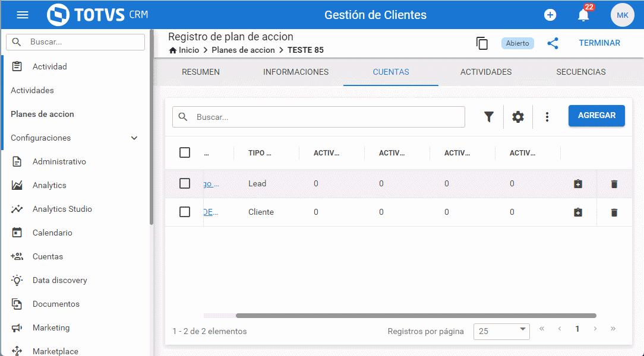Image resolution: width=644 pixels, height=356 pixels.
Task: Click the plus add icon in header
Action: click(550, 15)
